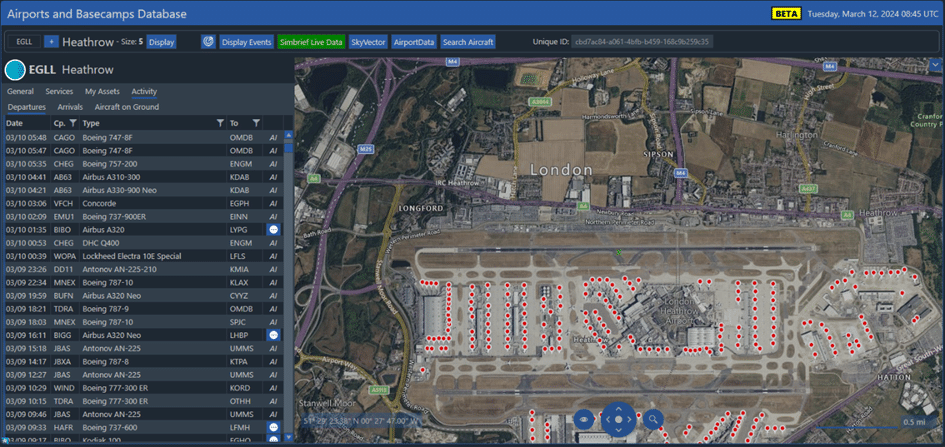Toggle map view style with eye button
945x447 pixels.
[583, 418]
